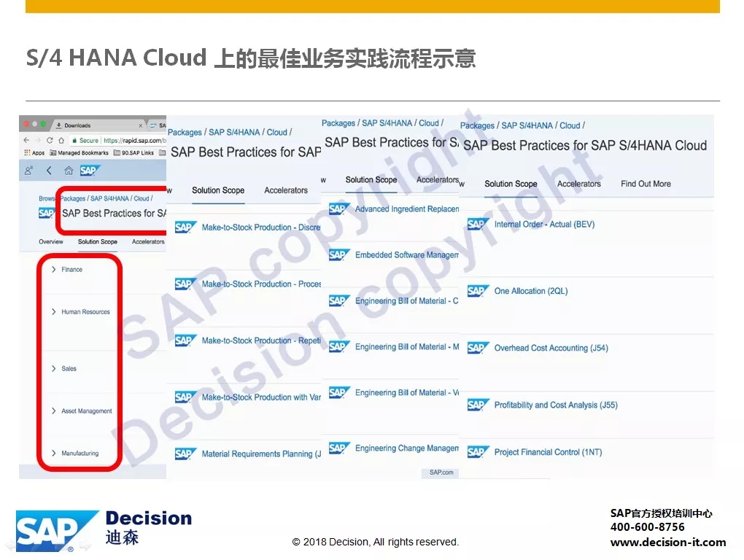Viewport: 744px width, 560px height.
Task: Open Advanced Ingredient Replacement link
Action: tap(407, 209)
